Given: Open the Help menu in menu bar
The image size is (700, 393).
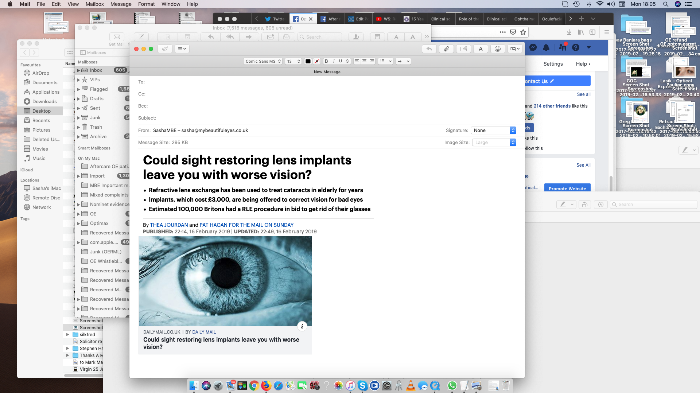Looking at the screenshot, I should [x=192, y=4].
